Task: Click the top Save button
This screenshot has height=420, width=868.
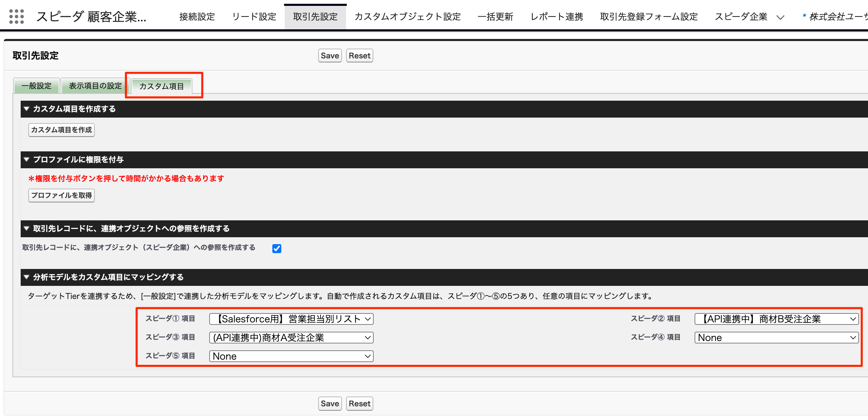Action: pos(329,55)
